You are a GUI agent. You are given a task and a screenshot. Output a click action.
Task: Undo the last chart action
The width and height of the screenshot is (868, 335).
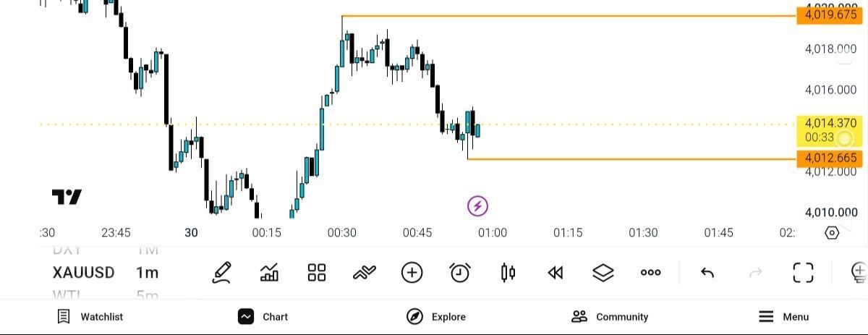[707, 273]
